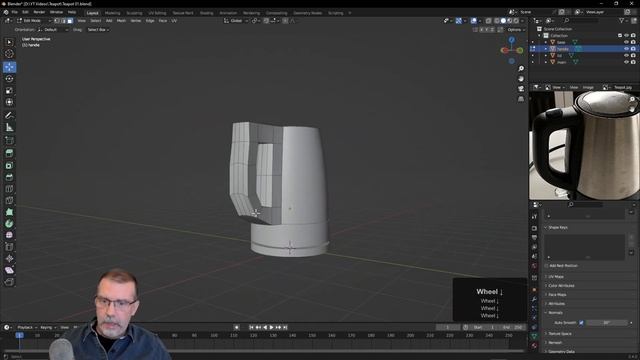This screenshot has width=640, height=360.
Task: Click the viewport zoom magnifier icon
Action: pos(521,69)
